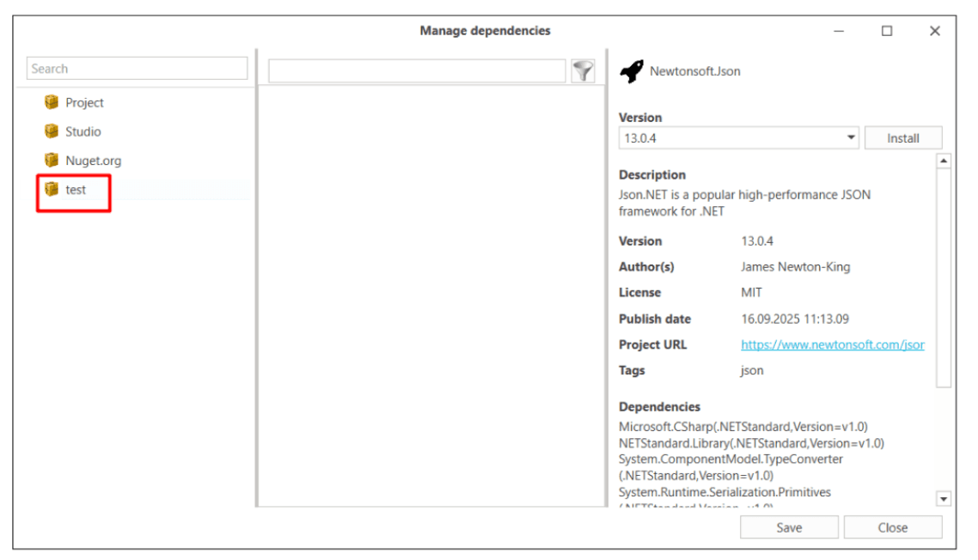Click the Nuget.org package icon

(x=51, y=161)
